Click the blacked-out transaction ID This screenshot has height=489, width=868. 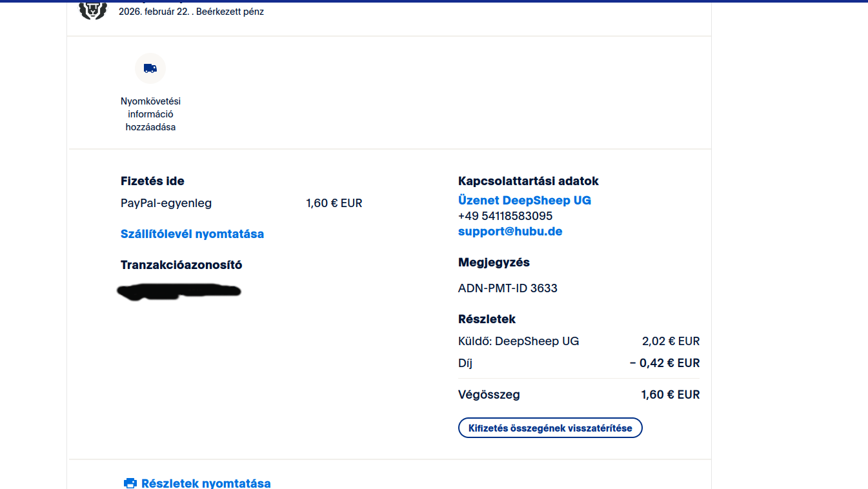179,292
